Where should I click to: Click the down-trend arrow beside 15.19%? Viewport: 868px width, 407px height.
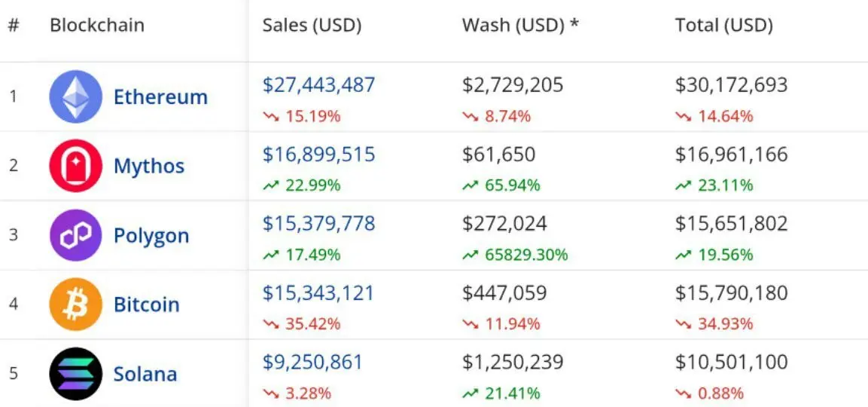point(271,117)
